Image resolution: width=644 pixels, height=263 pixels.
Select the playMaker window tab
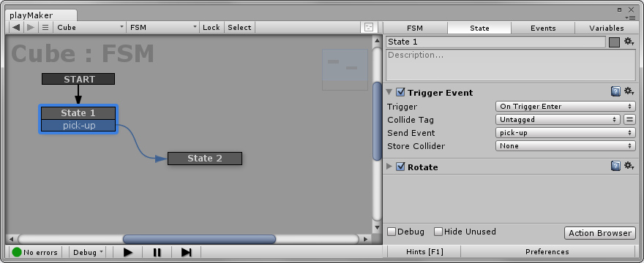41,15
